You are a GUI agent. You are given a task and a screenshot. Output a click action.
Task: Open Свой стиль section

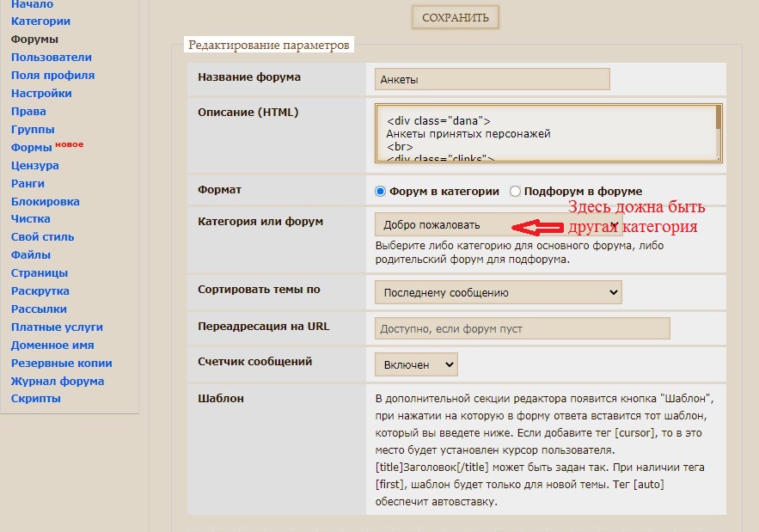(43, 236)
